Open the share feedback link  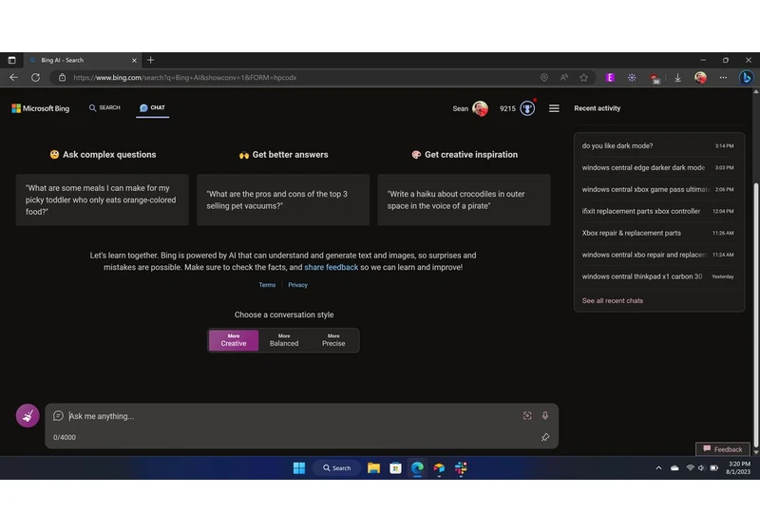pyautogui.click(x=331, y=267)
